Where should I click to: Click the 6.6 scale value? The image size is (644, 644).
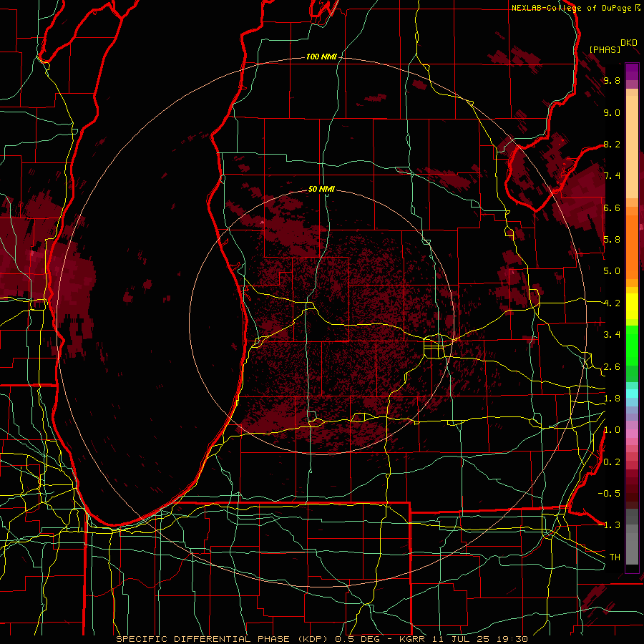612,208
